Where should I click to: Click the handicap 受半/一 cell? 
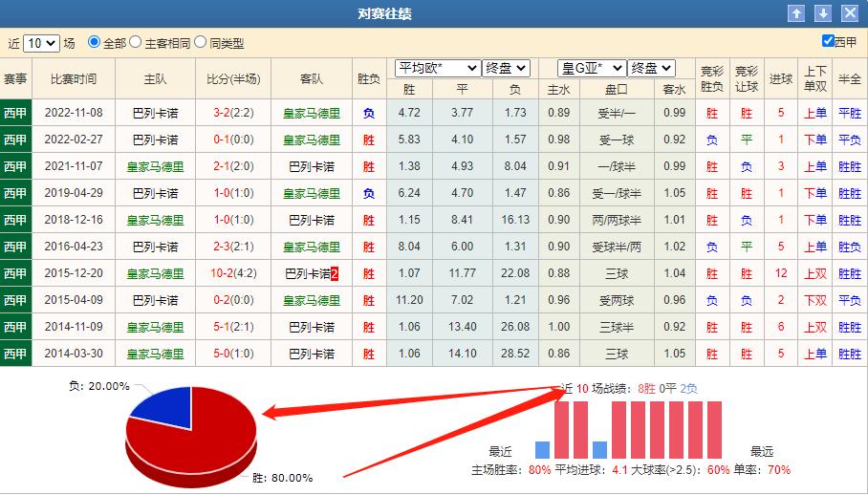[617, 113]
